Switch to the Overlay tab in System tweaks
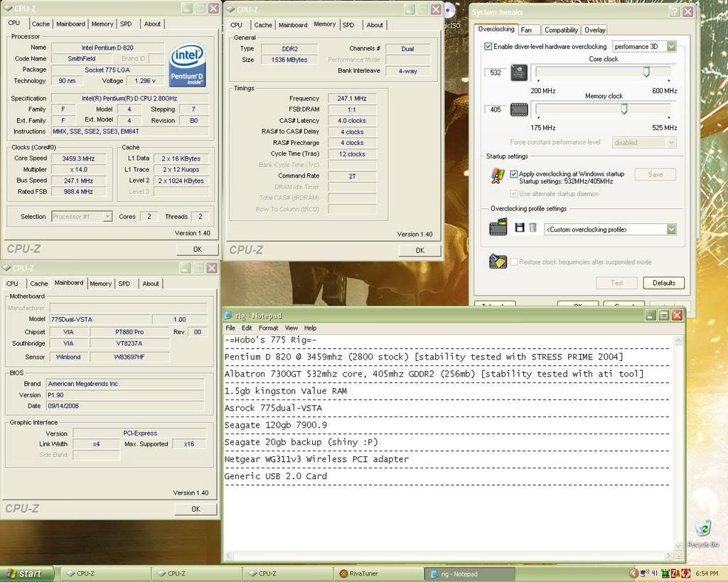The width and height of the screenshot is (728, 582). click(595, 30)
